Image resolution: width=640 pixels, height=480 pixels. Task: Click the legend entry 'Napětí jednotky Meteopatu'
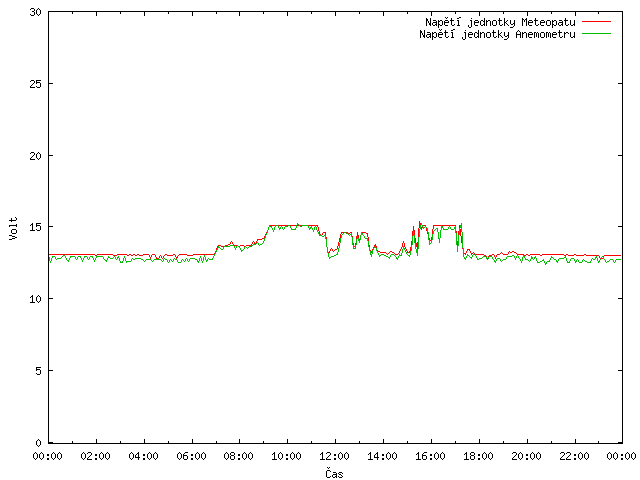500,22
